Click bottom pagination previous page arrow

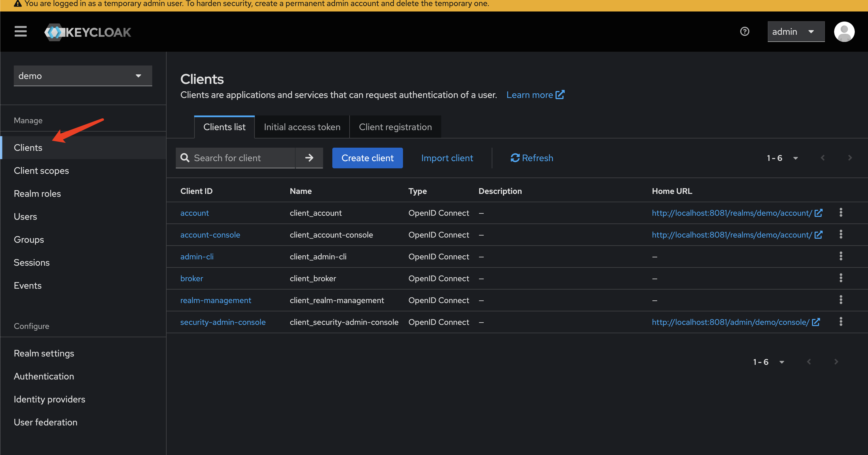[x=809, y=362]
